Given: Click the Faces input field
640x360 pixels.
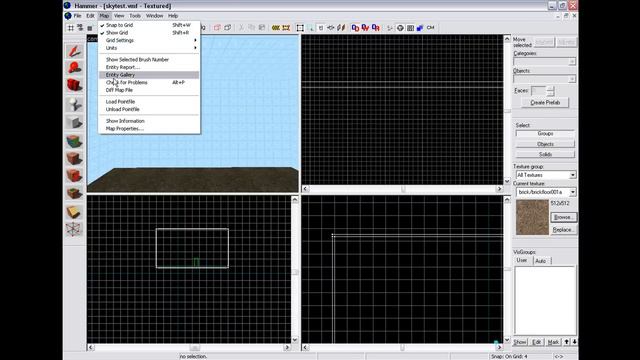Looking at the screenshot, I should coord(539,91).
